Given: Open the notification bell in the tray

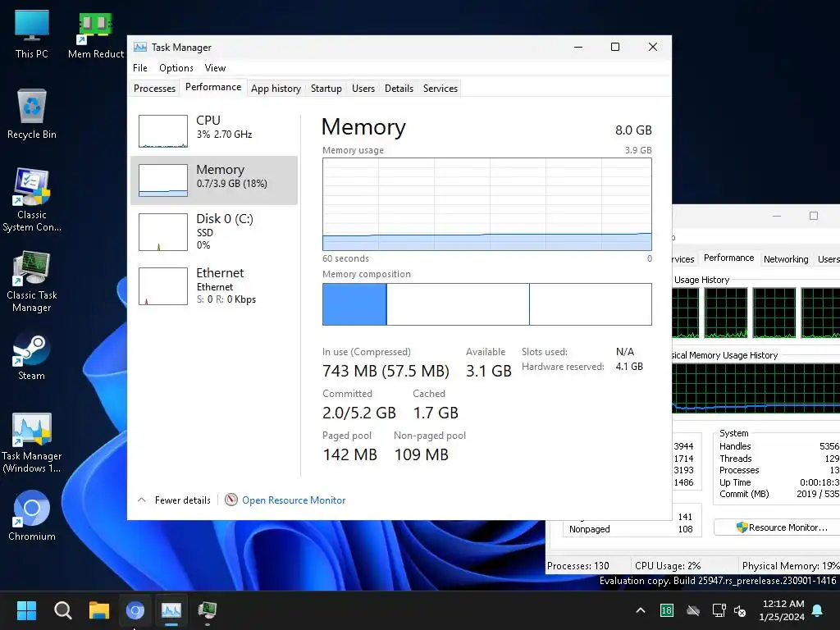Looking at the screenshot, I should coord(818,610).
